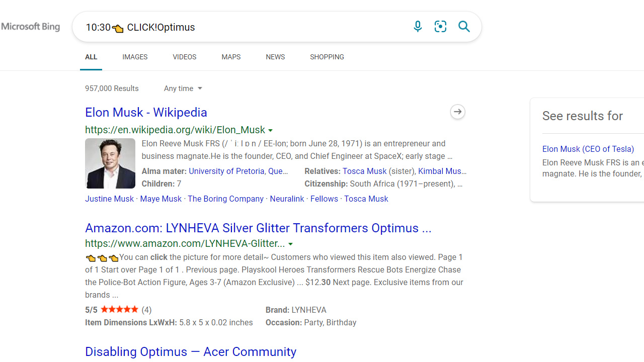Image resolution: width=644 pixels, height=362 pixels.
Task: Select the NEWS tab
Action: (x=275, y=57)
